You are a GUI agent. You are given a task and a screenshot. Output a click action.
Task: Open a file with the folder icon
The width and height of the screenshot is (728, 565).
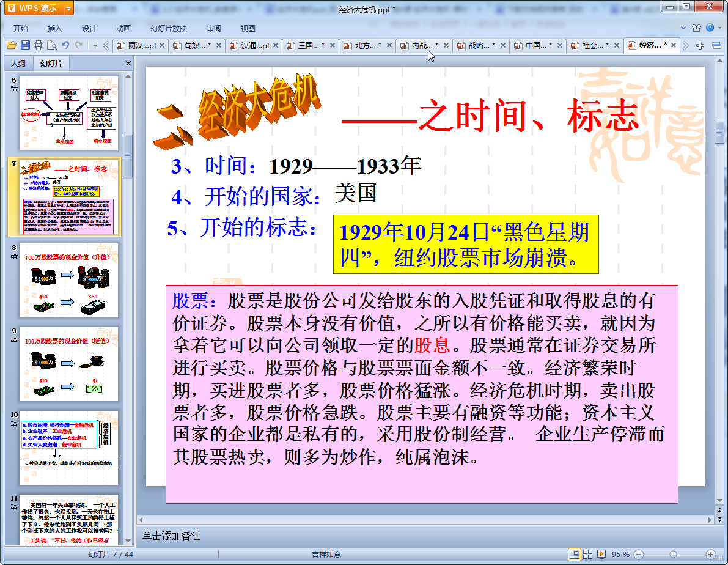[x=11, y=45]
